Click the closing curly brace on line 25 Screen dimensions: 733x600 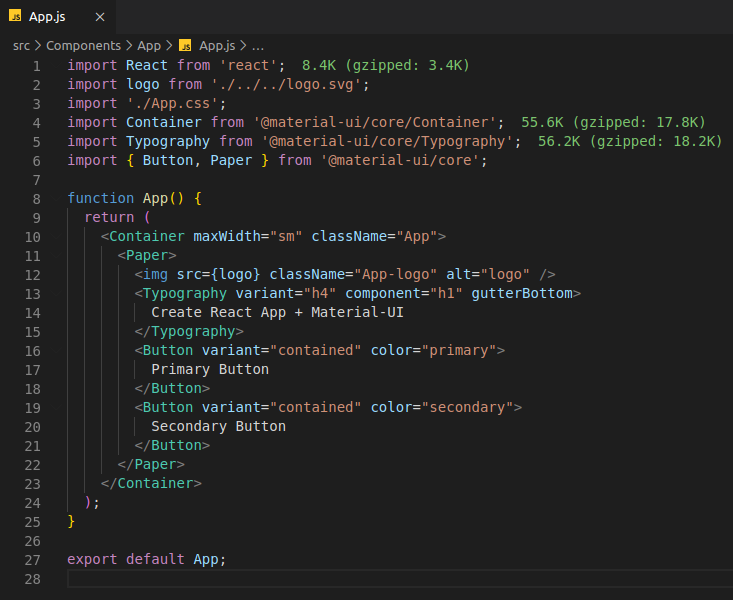coord(71,521)
